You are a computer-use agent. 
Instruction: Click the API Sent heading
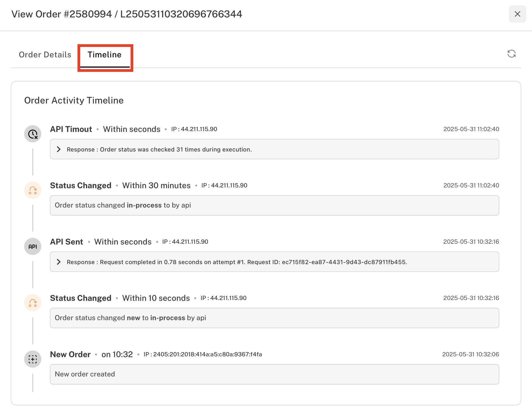(x=66, y=242)
